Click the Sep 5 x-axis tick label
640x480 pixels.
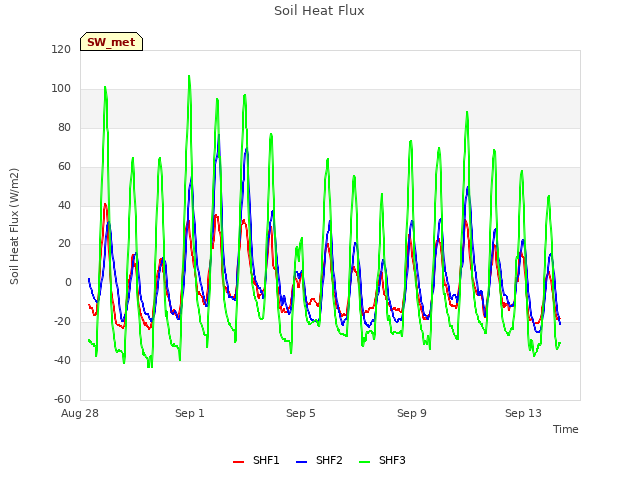point(301,413)
